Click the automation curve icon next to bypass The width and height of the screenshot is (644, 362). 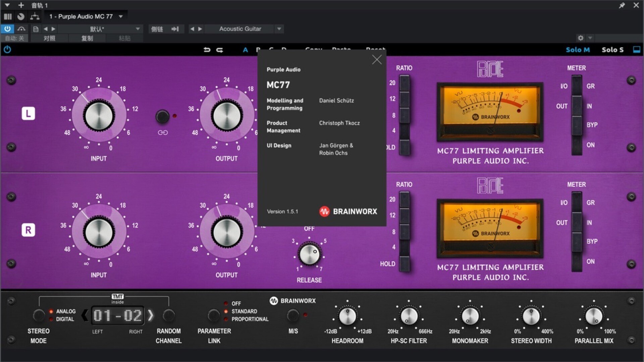point(21,29)
